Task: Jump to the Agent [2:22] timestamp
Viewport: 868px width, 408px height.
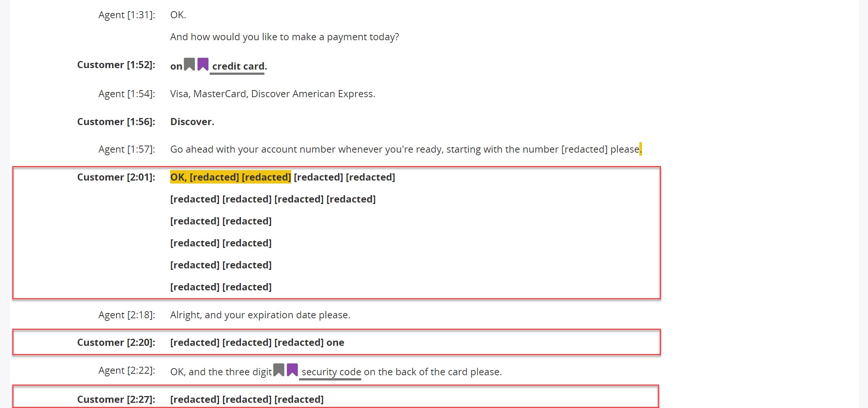Action: click(127, 370)
